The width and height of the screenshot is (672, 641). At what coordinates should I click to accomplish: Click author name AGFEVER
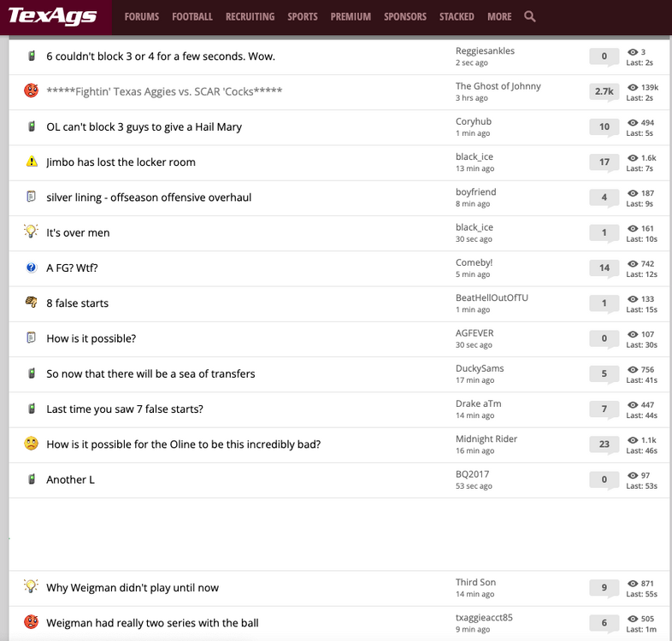tap(475, 333)
